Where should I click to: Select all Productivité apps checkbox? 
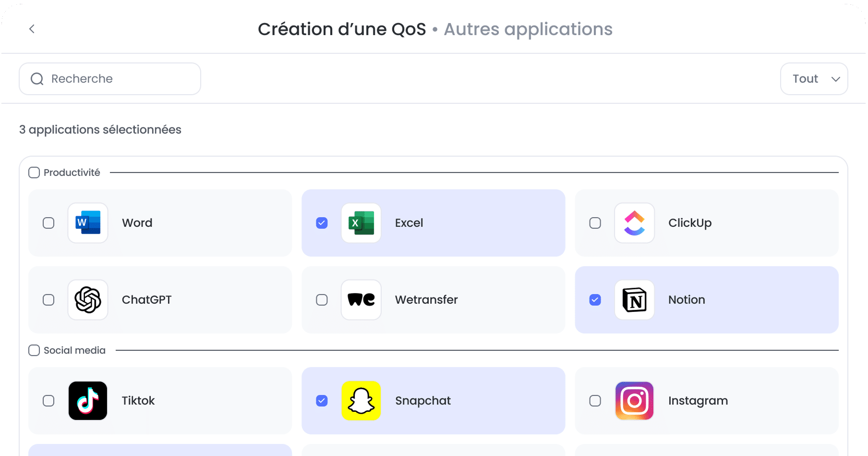[x=34, y=173]
